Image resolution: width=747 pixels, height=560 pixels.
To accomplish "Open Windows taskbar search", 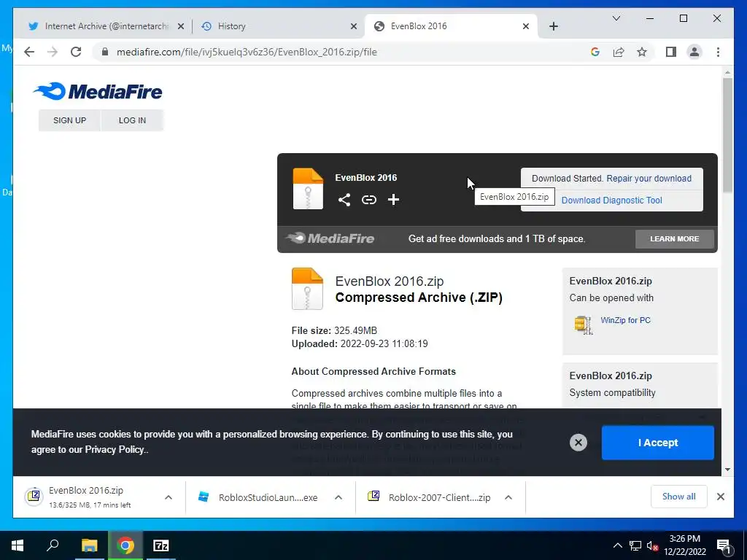I will click(53, 545).
